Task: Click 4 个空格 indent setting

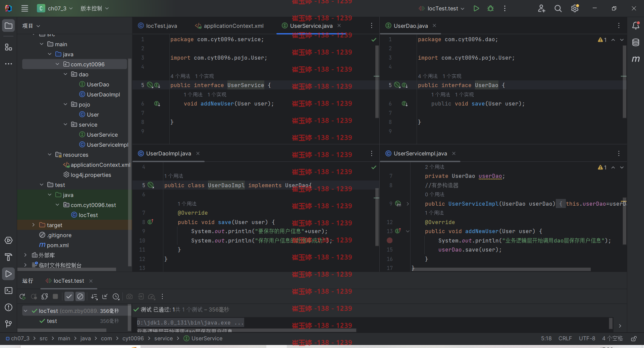Action: [x=612, y=339]
